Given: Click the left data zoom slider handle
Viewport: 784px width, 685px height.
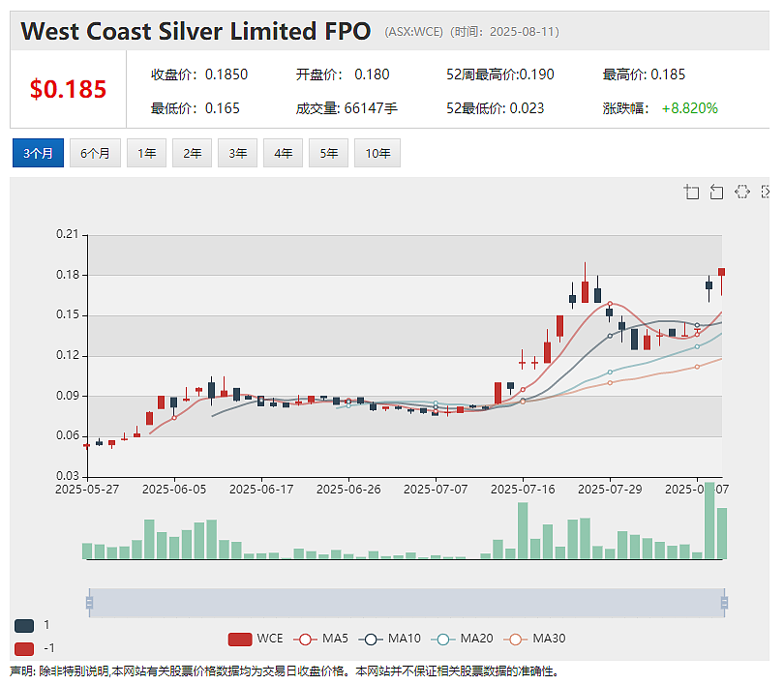Looking at the screenshot, I should pos(89,603).
